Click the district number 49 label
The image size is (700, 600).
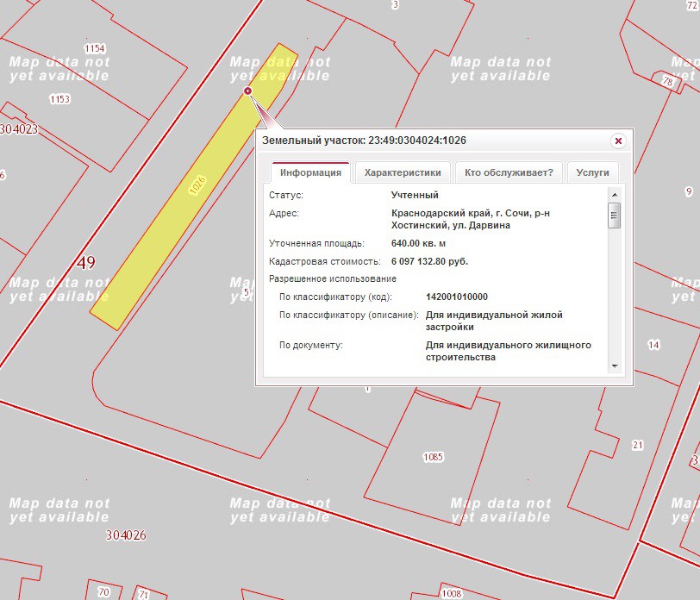point(85,262)
